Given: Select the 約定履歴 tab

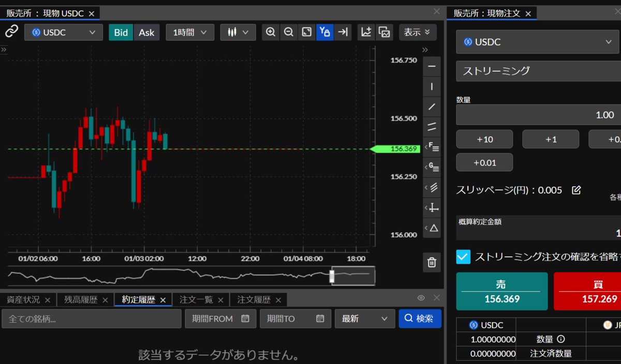Looking at the screenshot, I should (138, 299).
